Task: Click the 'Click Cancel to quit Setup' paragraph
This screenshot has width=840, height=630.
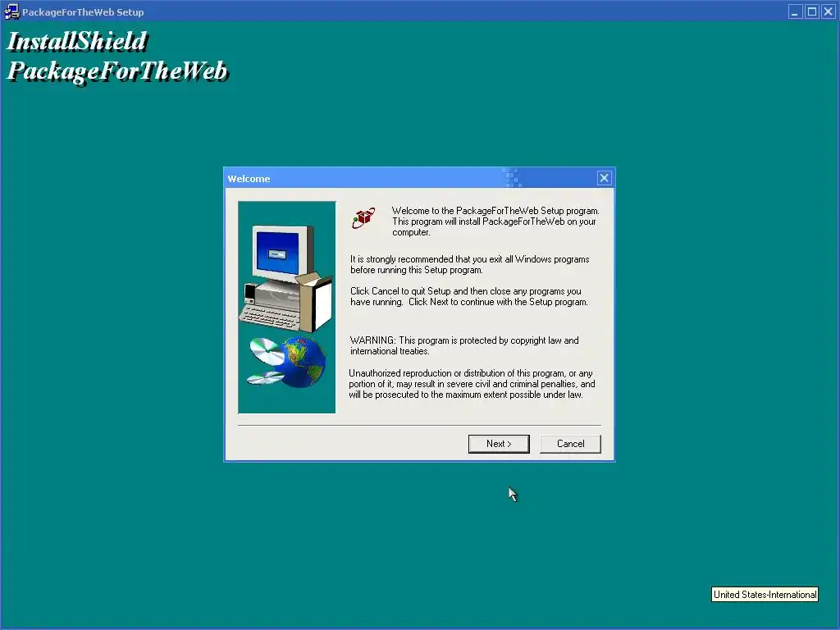Action: 468,296
